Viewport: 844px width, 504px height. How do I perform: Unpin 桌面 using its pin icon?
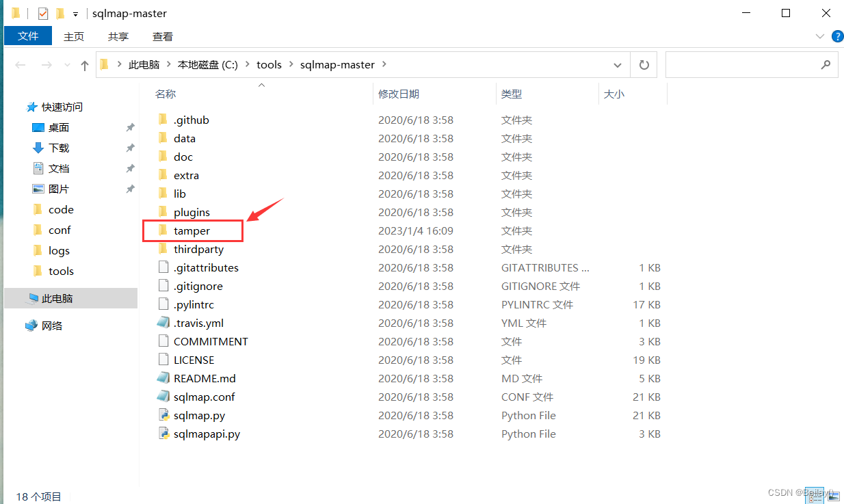pyautogui.click(x=130, y=128)
